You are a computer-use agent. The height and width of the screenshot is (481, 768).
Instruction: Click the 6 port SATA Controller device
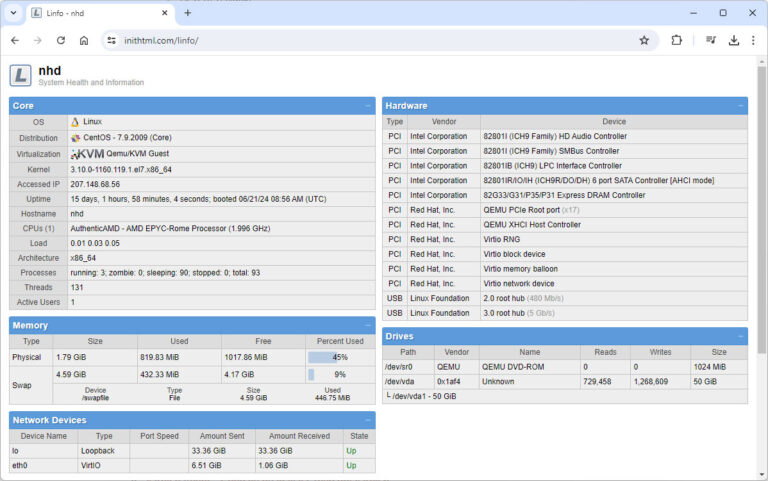tap(599, 180)
